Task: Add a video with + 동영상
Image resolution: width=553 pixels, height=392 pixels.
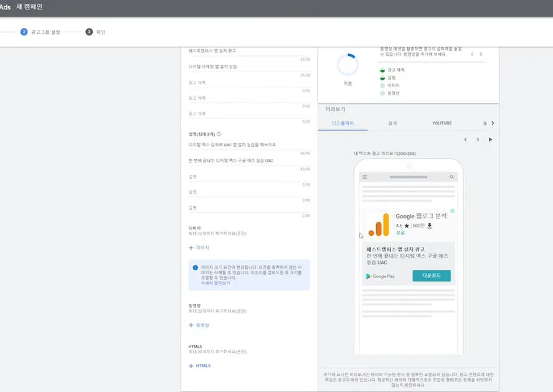Action: (x=199, y=325)
